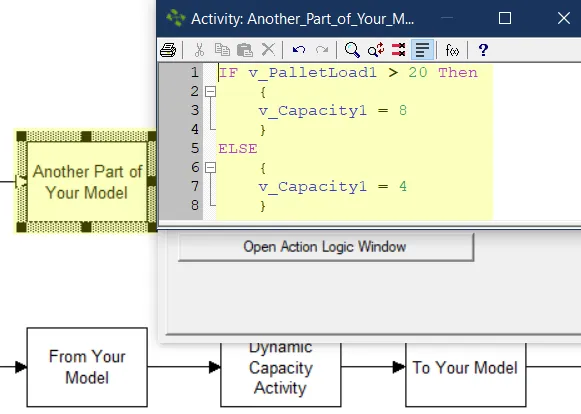
Task: Close the Activity logic window
Action: (x=564, y=18)
